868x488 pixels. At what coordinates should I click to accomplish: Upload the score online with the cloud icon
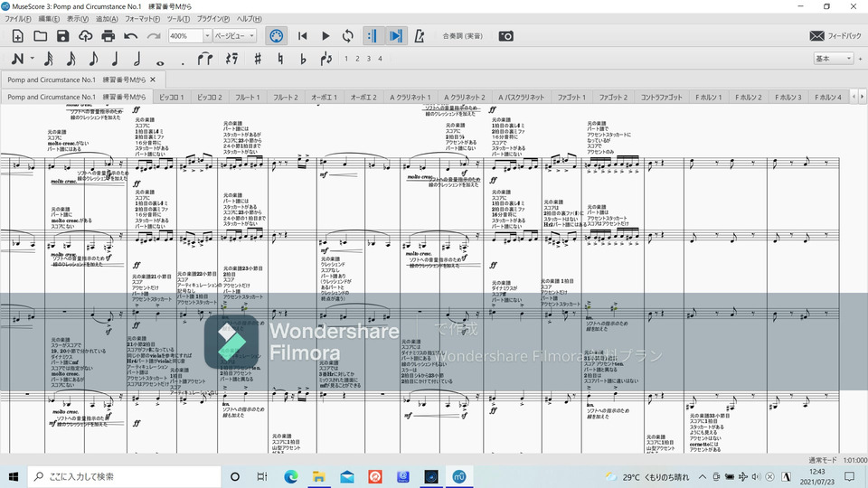[x=85, y=36]
